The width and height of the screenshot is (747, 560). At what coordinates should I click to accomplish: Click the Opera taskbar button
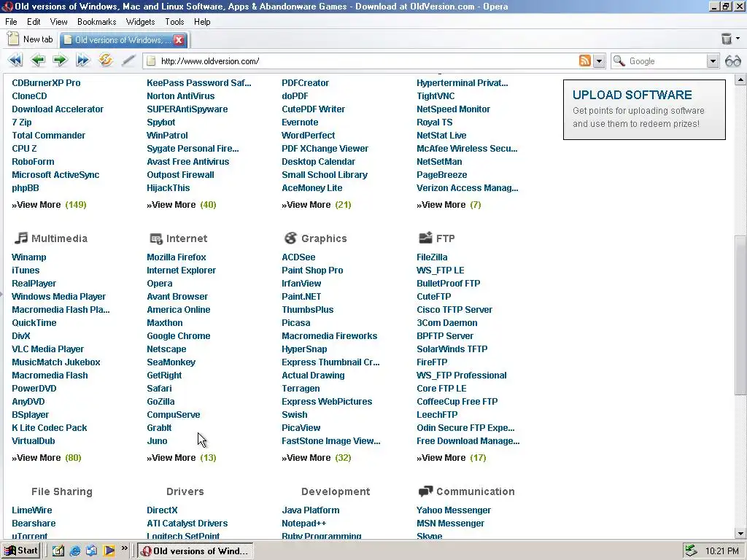tap(196, 551)
